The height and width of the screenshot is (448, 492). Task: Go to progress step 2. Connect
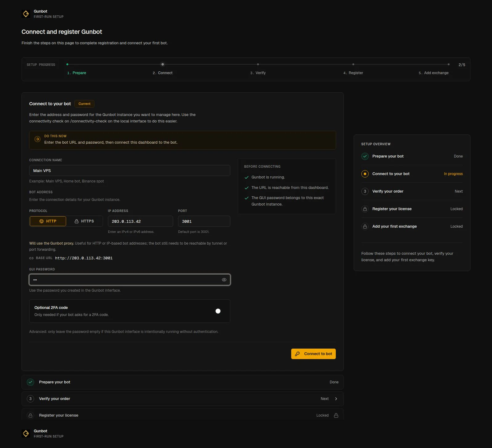click(x=163, y=73)
